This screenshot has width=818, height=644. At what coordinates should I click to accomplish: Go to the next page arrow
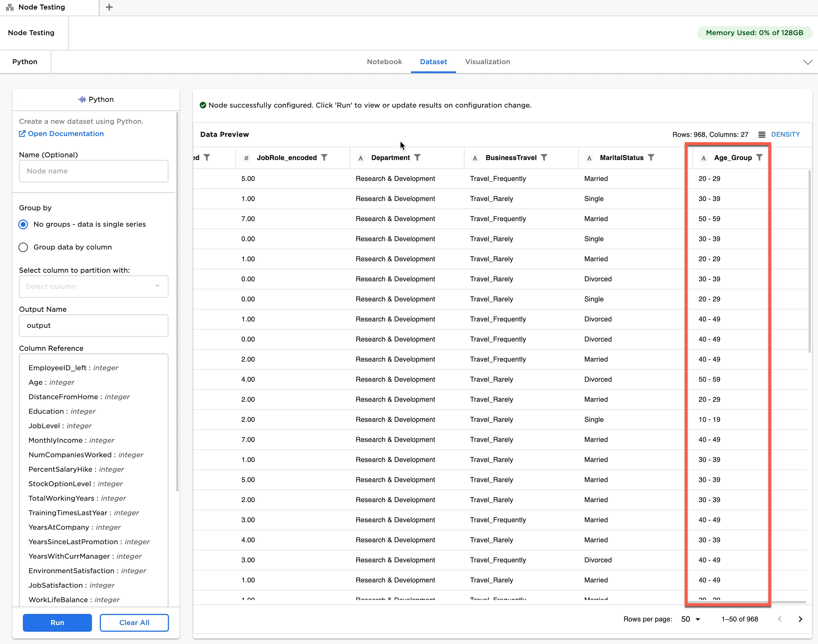pyautogui.click(x=800, y=619)
